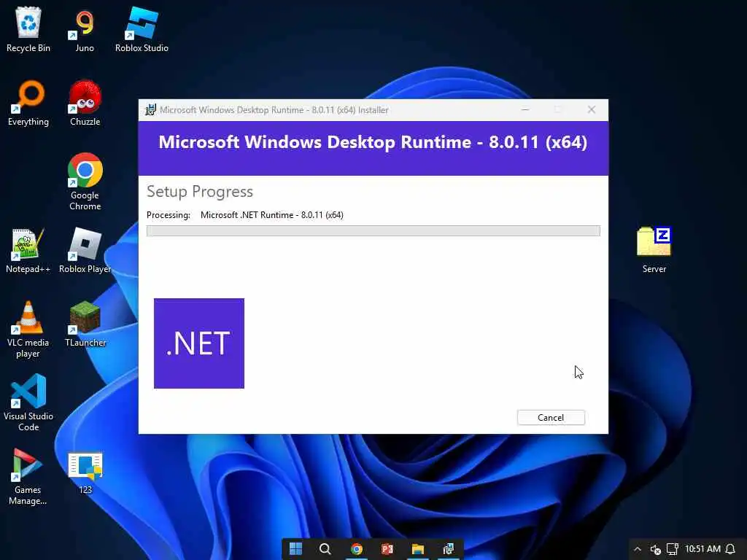Cancel the .NET Runtime installation
Viewport: 747px width, 560px height.
tap(551, 418)
